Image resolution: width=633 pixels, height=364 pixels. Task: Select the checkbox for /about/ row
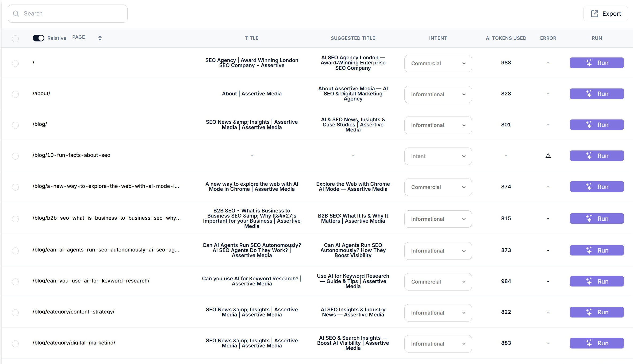16,94
